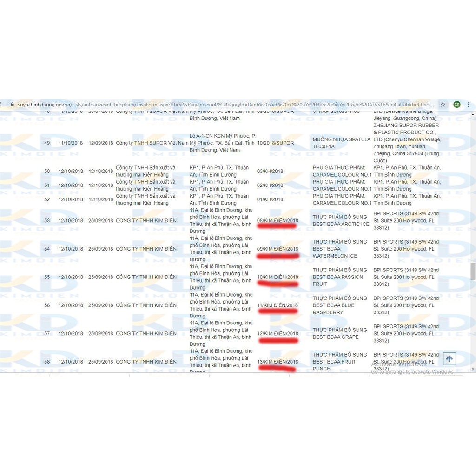Image resolution: width=476 pixels, height=476 pixels.
Task: Select registration number 13/KIM ĐIỀN/2018
Action: click(278, 362)
